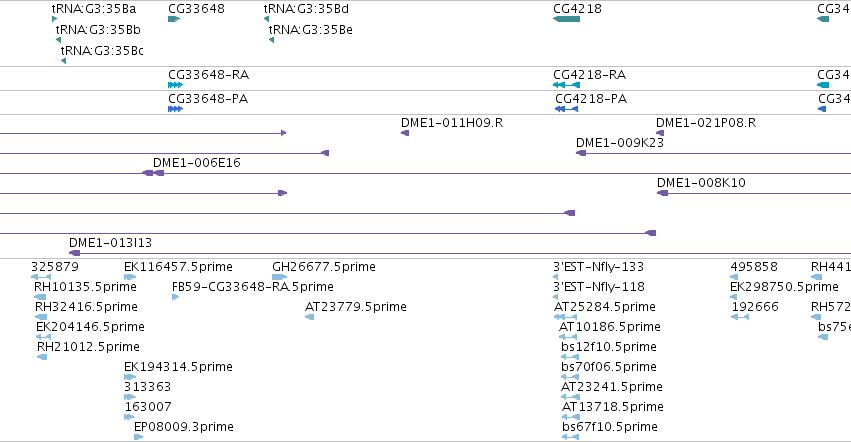Click the CG33648 gene arrow glyph
The image size is (851, 442).
pos(174,19)
